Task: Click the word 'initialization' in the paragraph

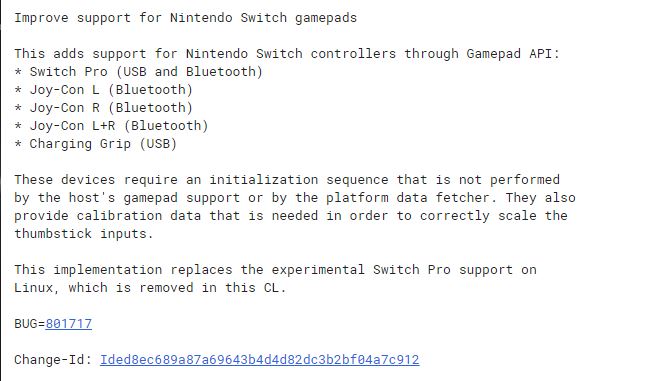Action: [264, 180]
